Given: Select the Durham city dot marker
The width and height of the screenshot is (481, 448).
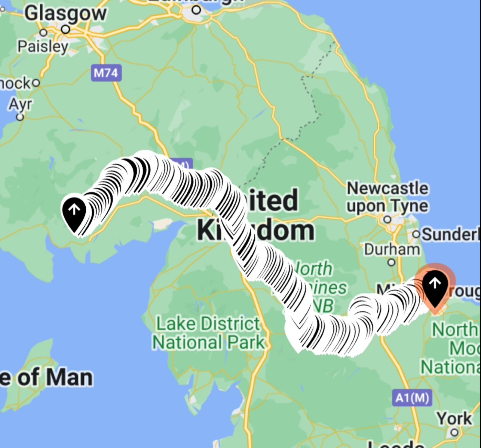Looking at the screenshot, I should coord(391,262).
